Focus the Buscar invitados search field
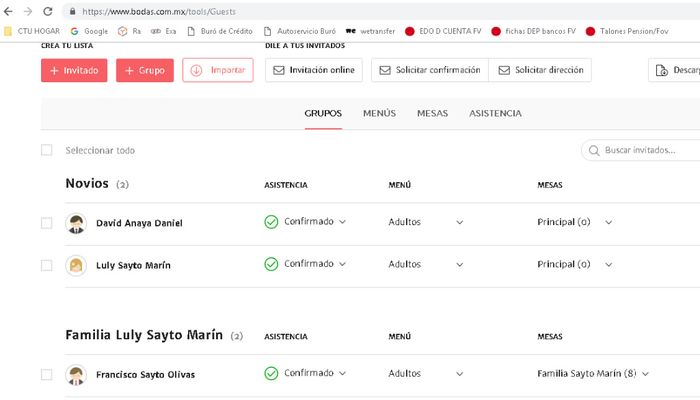The width and height of the screenshot is (700, 400). (643, 150)
